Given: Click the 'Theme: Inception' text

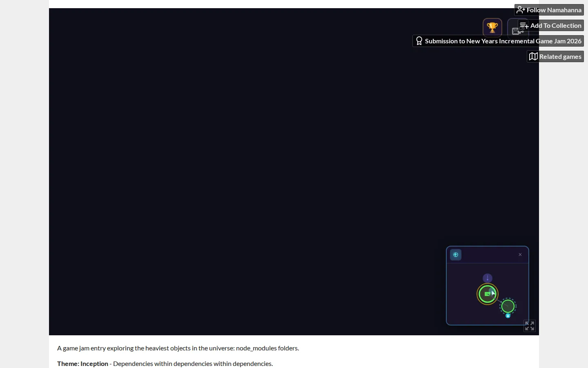Looking at the screenshot, I should [x=82, y=364].
